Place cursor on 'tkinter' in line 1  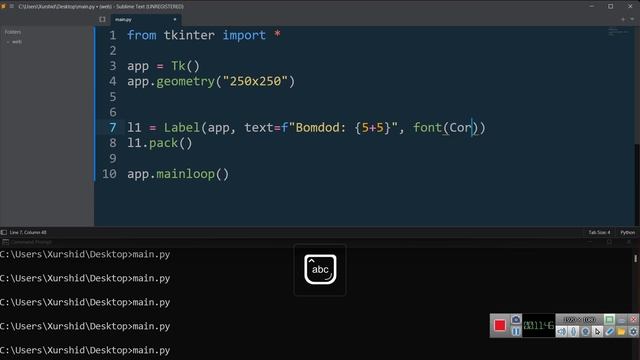pyautogui.click(x=189, y=35)
